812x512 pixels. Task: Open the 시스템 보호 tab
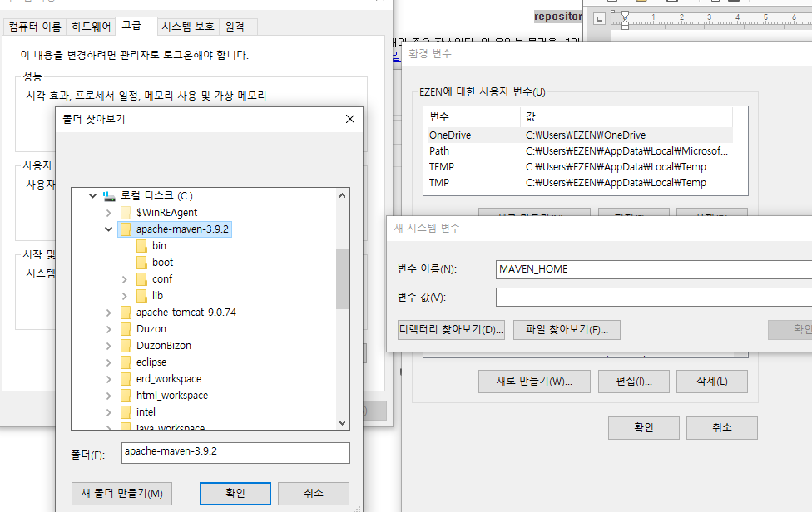(187, 27)
